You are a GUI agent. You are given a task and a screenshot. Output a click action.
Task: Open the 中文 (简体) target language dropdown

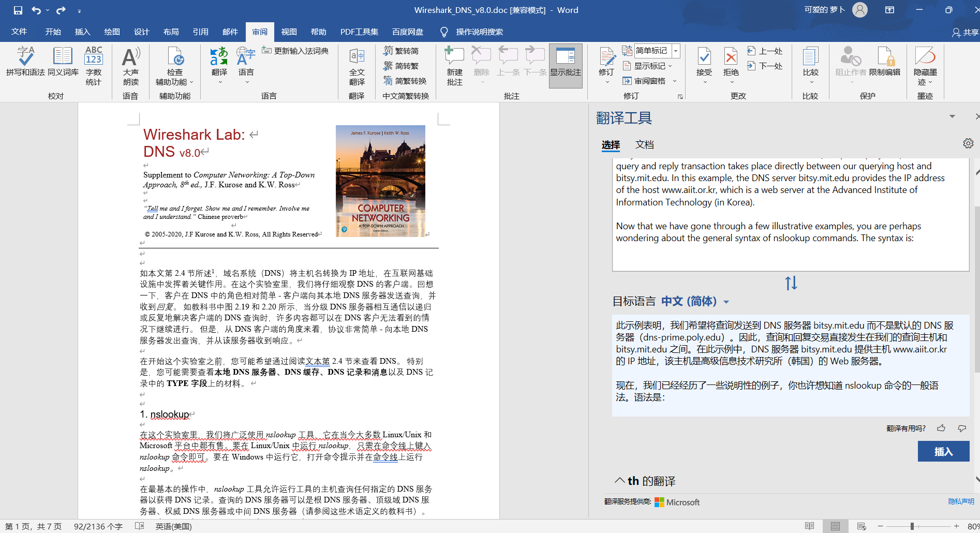695,301
